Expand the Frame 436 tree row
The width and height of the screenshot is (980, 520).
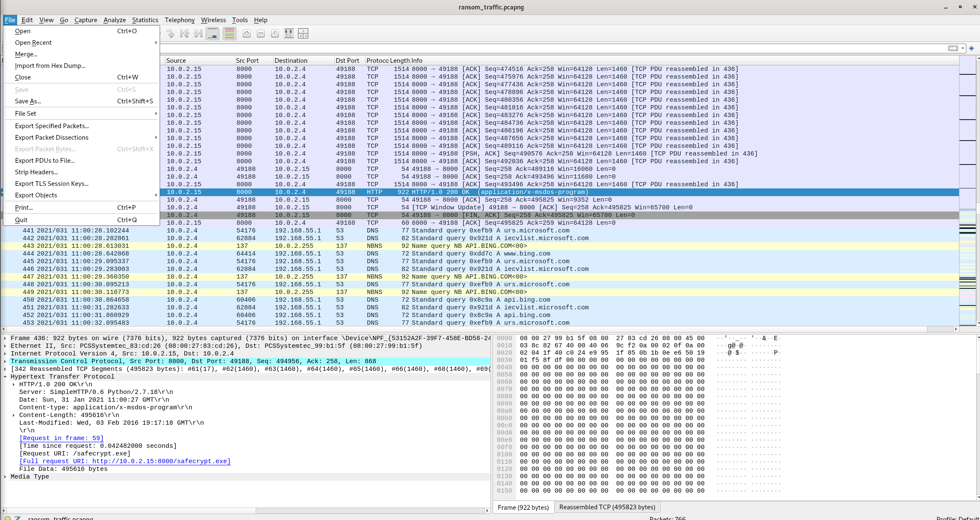(x=5, y=338)
